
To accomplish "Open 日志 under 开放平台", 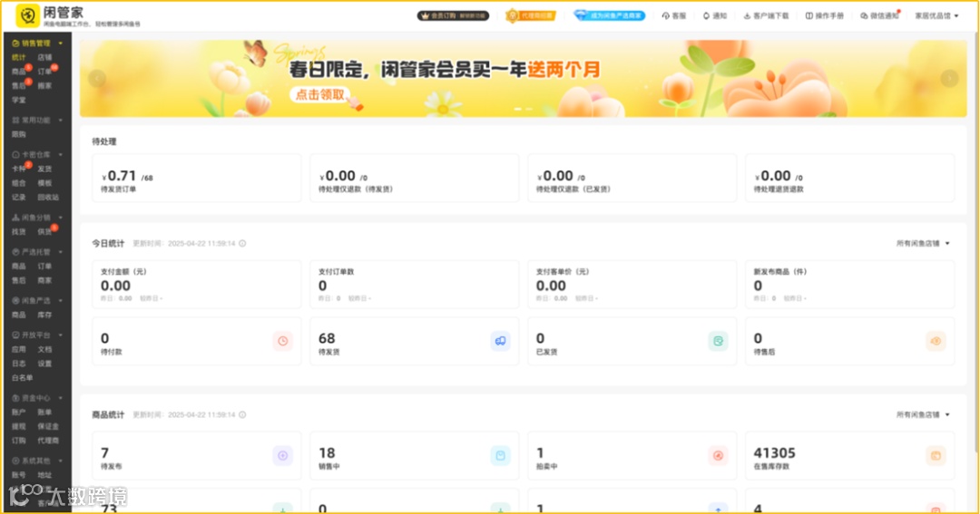I will click(x=19, y=364).
